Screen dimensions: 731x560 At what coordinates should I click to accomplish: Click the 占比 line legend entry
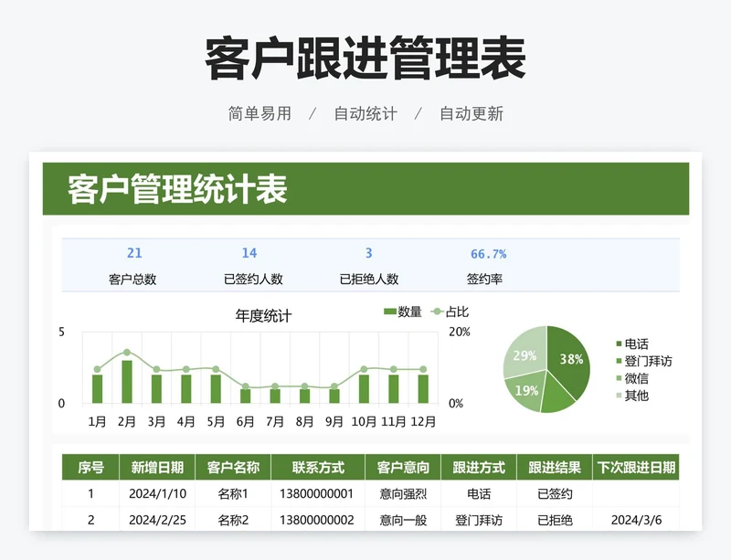point(449,312)
